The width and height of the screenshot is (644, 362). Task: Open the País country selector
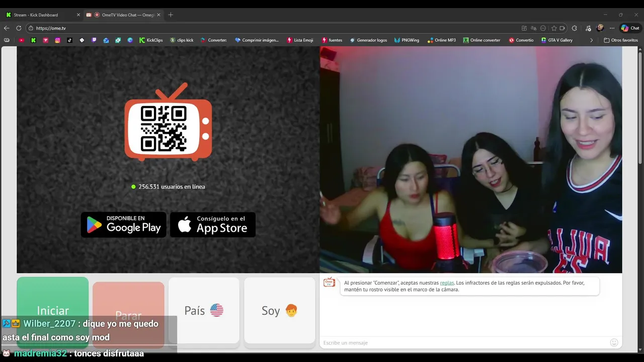click(x=204, y=310)
